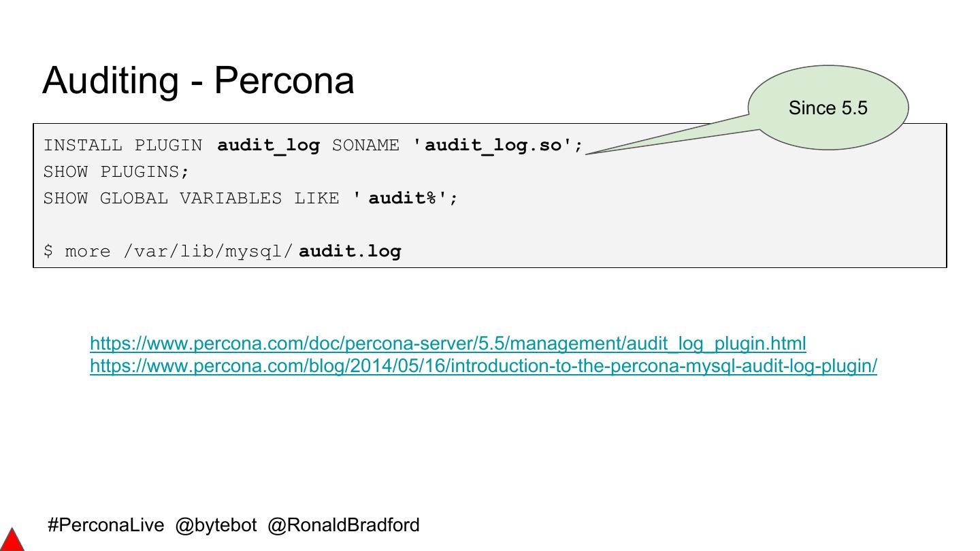The image size is (980, 551).
Task: Click the bold "audit.log" file name
Action: [350, 252]
